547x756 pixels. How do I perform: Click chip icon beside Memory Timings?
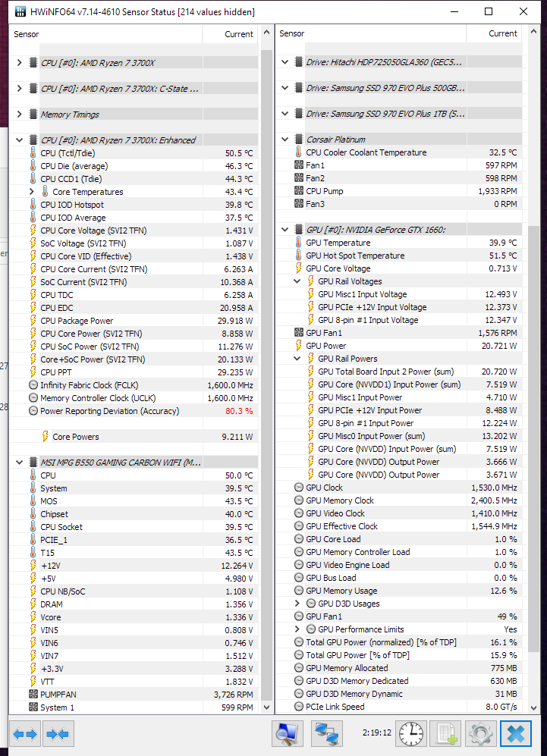coord(33,114)
